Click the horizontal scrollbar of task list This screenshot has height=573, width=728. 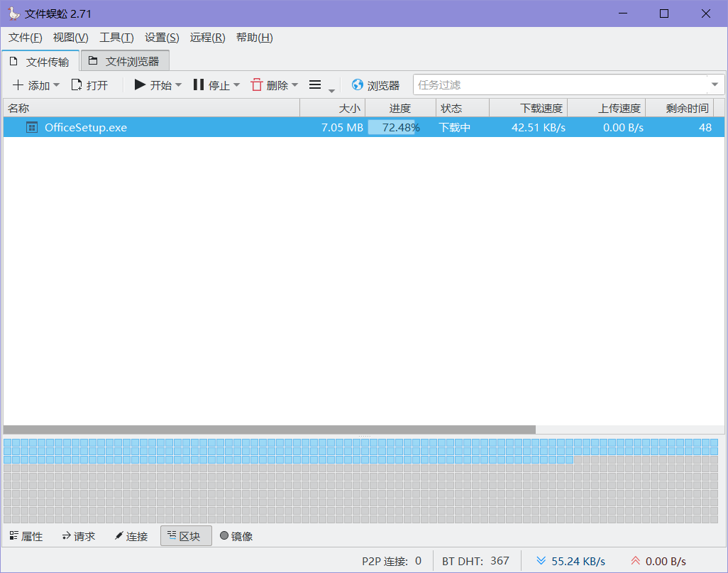coord(270,430)
